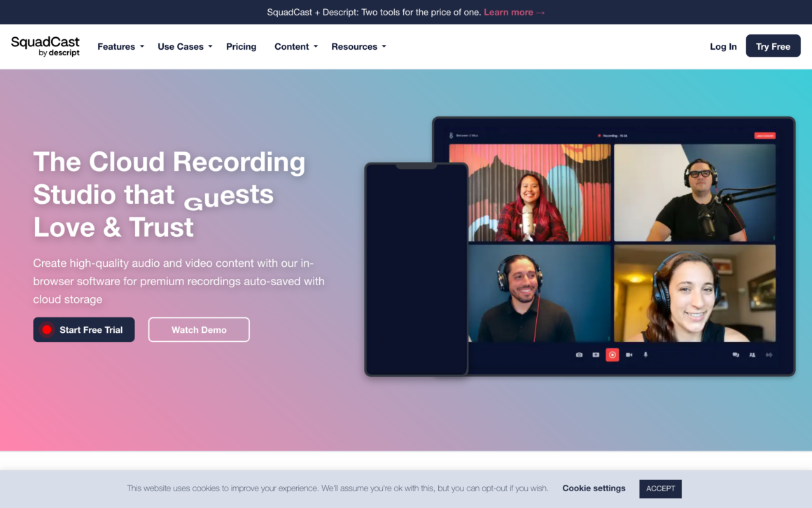
Task: Click the ACCEPT button in the cookie banner
Action: (659, 488)
